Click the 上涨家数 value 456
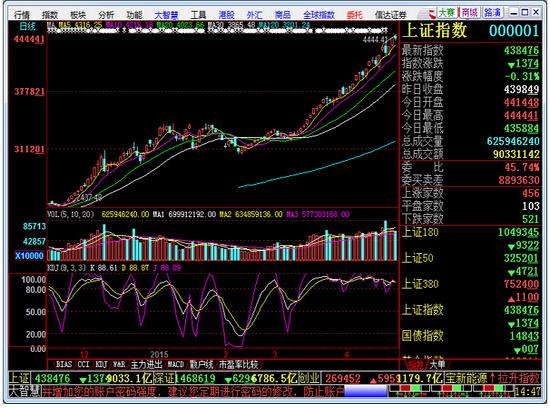Image resolution: width=550 pixels, height=408 pixels. 530,193
